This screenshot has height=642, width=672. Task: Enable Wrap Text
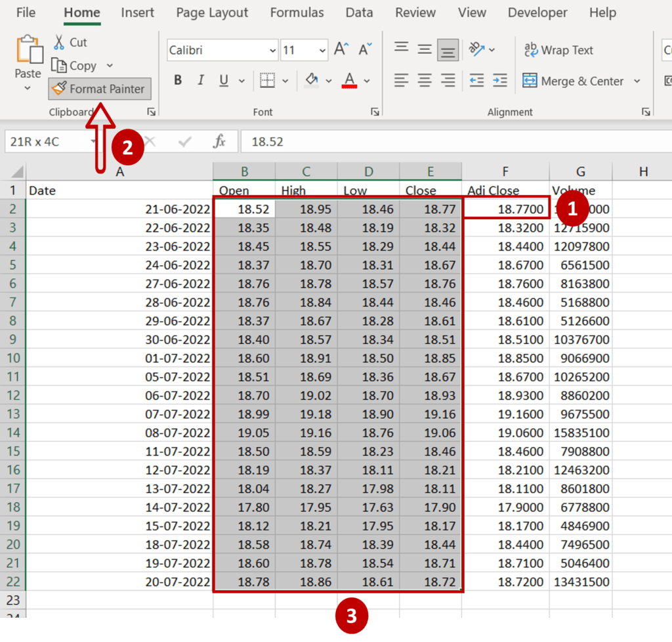(559, 50)
